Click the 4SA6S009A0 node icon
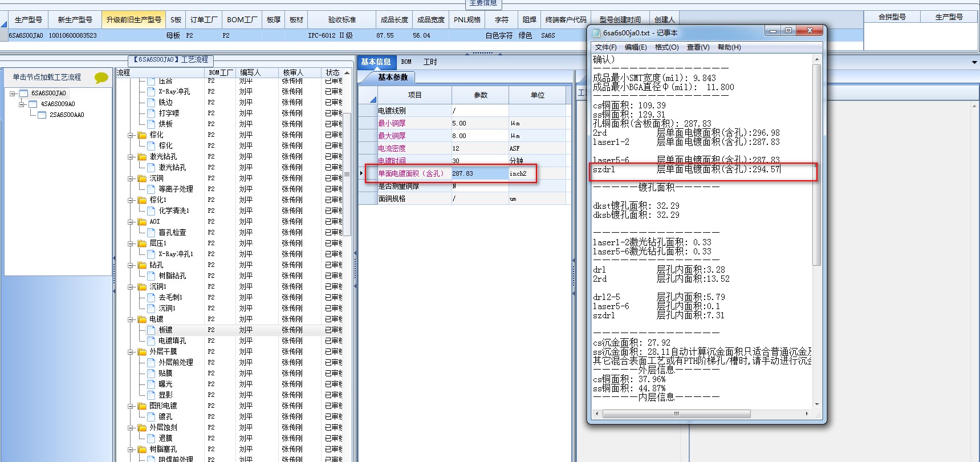980x462 pixels. (33, 104)
